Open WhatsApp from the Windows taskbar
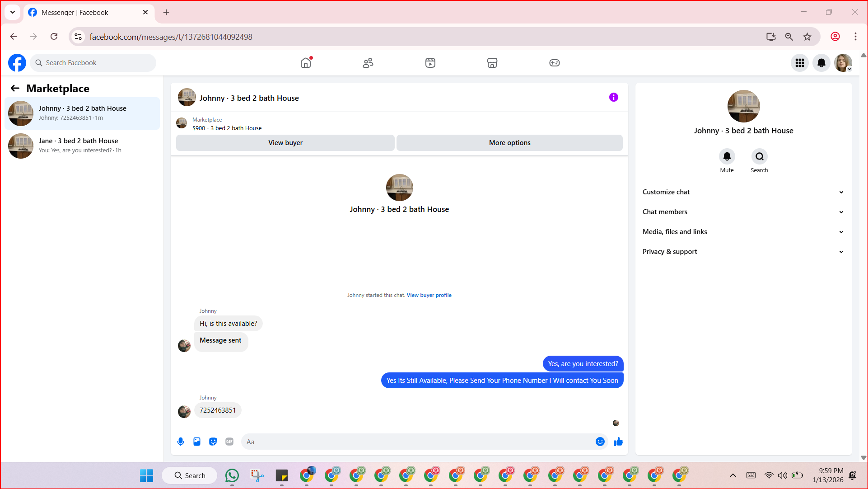Viewport: 868px width, 489px height. tap(232, 475)
